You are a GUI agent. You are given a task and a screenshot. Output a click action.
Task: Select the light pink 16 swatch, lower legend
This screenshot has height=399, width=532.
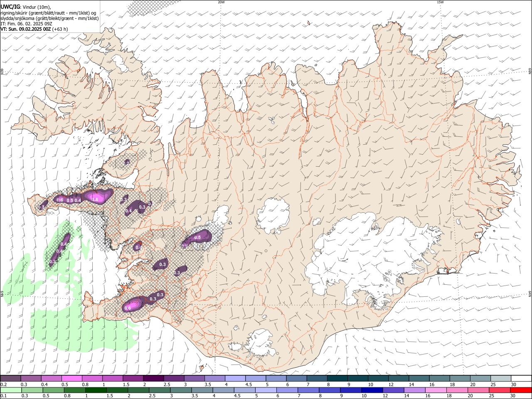435,390
